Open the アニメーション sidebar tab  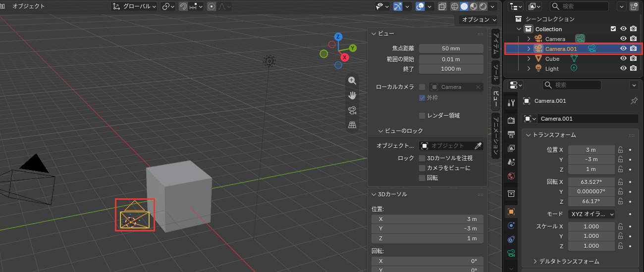(x=495, y=135)
